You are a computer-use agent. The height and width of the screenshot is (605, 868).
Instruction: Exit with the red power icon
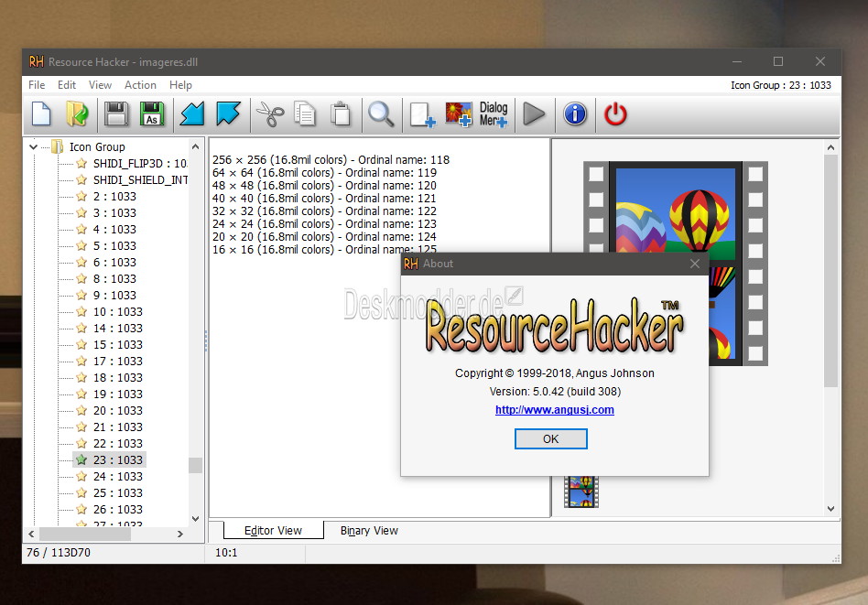point(615,114)
